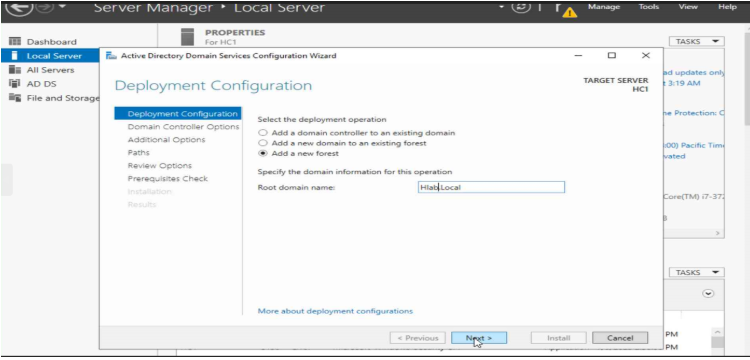750x360 pixels.
Task: Select Additional Options wizard step
Action: [166, 140]
